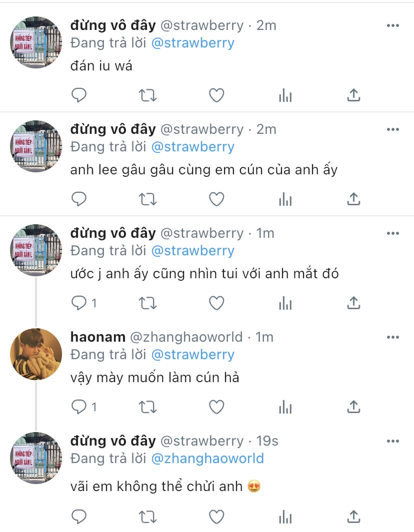View analytics for "anh lee gâu gâu" tweet

click(285, 199)
